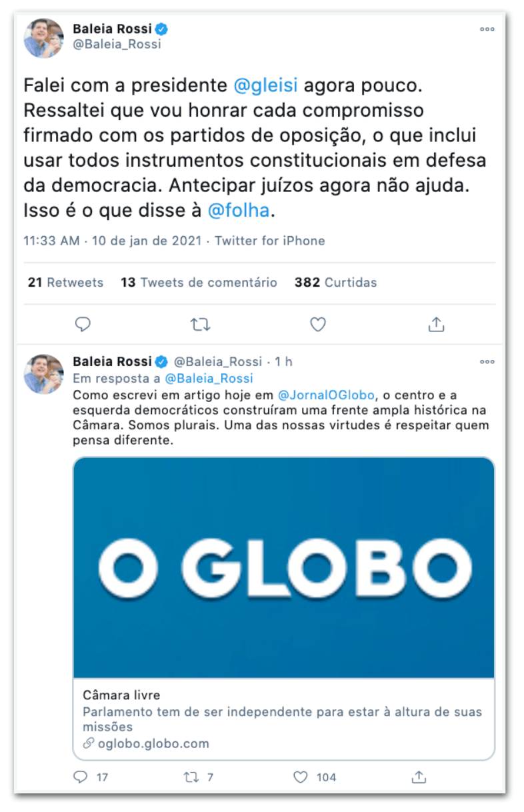Share the reply tweet via share icon
524x812 pixels.
419,777
